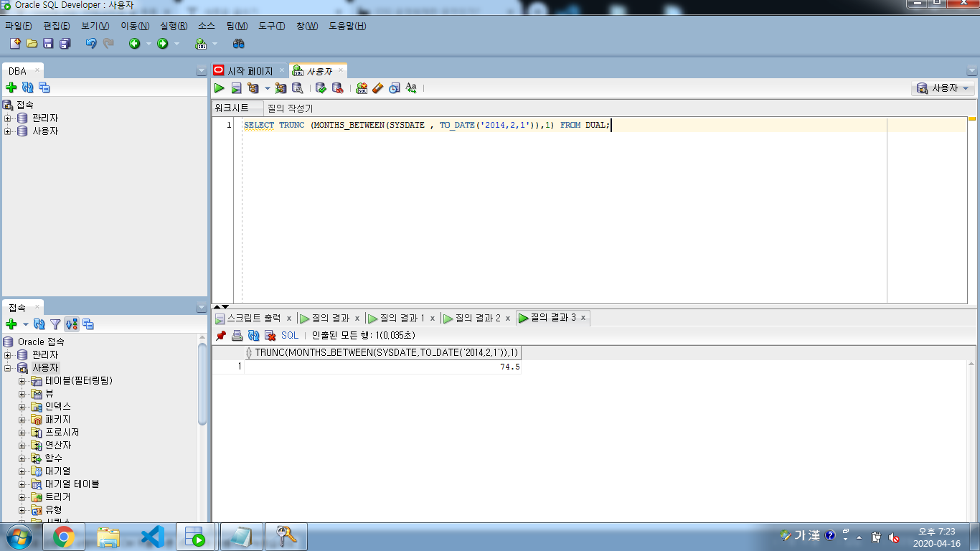Expand 관리자 in Oracle 접속 tree
The width and height of the screenshot is (980, 551).
point(8,355)
